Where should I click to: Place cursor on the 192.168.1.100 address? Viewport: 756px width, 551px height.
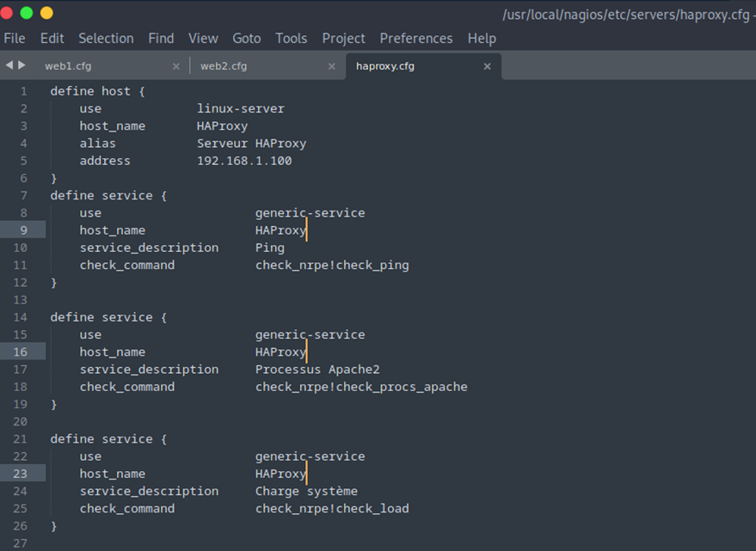(x=244, y=161)
